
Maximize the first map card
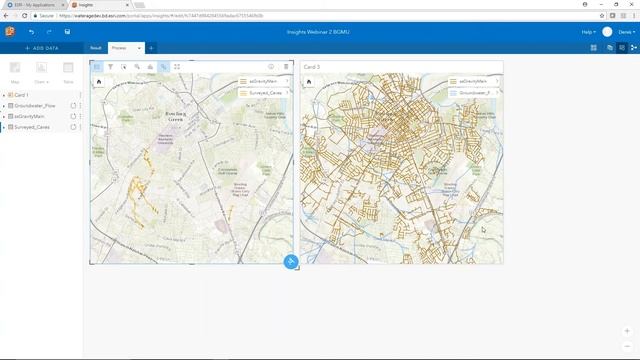tap(177, 67)
